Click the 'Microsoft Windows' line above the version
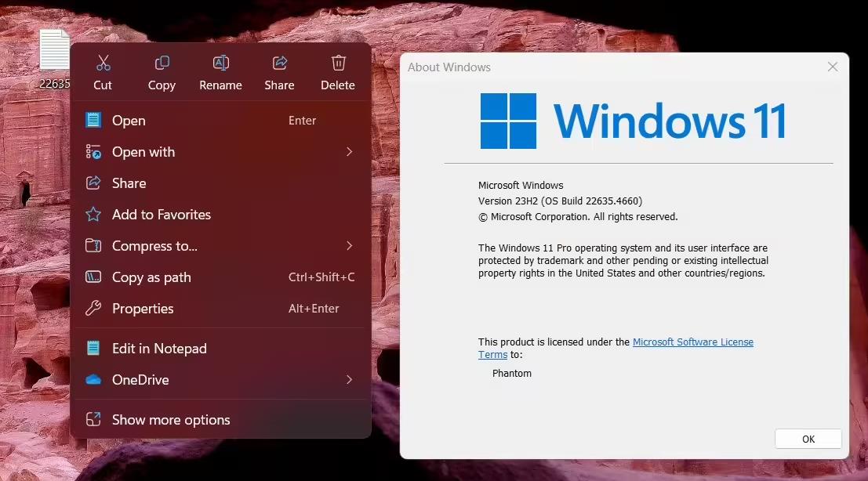Image resolution: width=868 pixels, height=481 pixels. [x=521, y=186]
